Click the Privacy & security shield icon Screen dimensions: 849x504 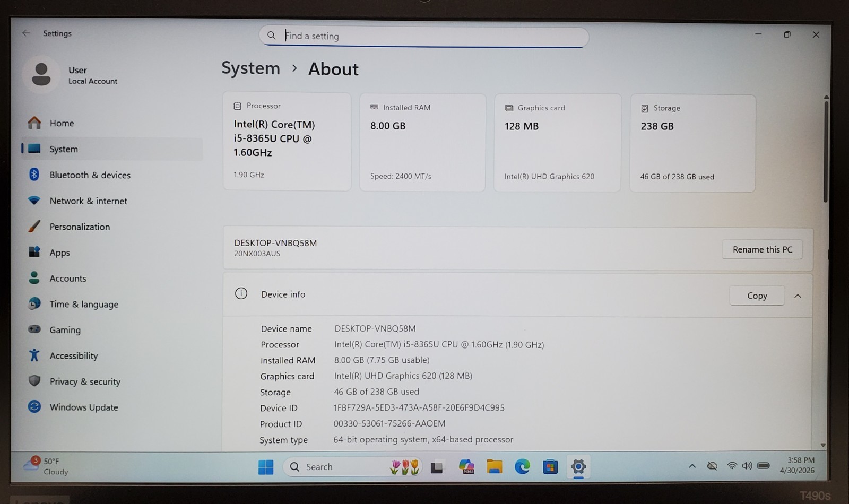click(x=34, y=381)
